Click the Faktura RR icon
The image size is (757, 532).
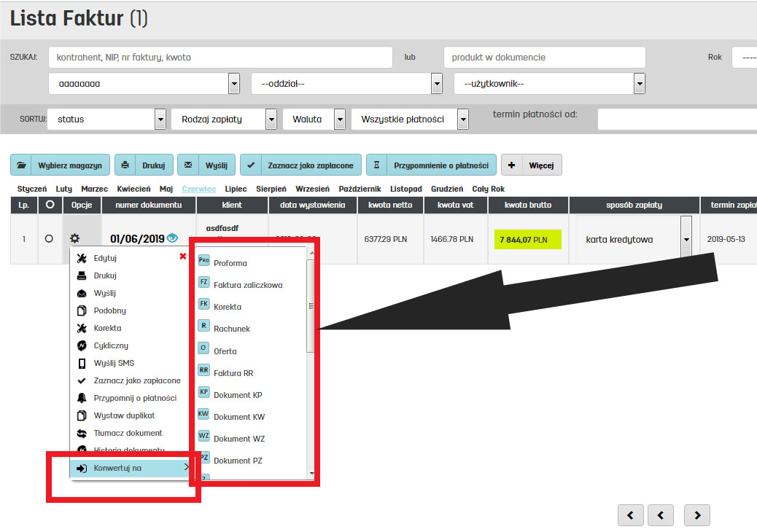(204, 371)
